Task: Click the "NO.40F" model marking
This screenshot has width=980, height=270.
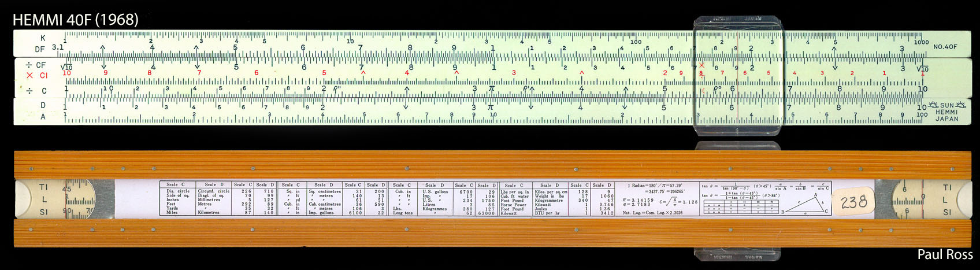Action: (x=945, y=47)
